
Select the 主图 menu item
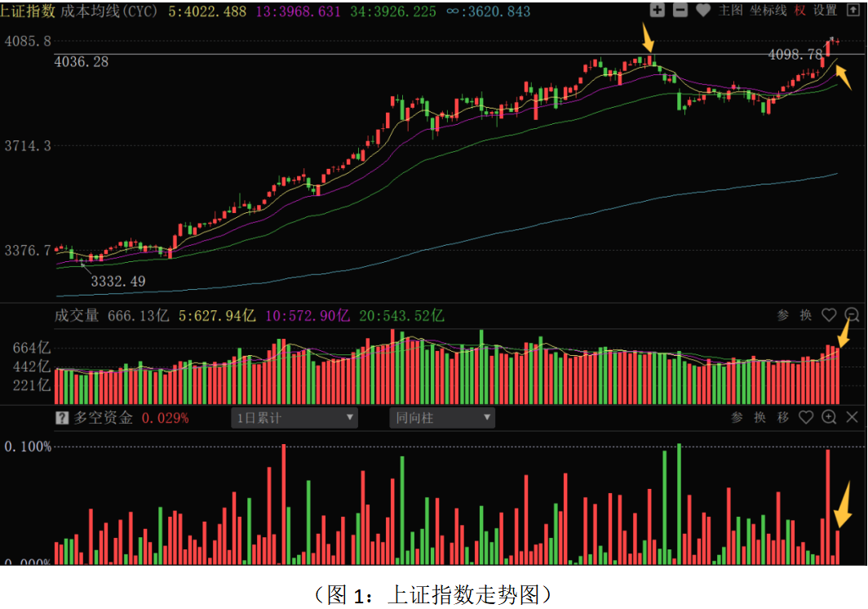(730, 11)
